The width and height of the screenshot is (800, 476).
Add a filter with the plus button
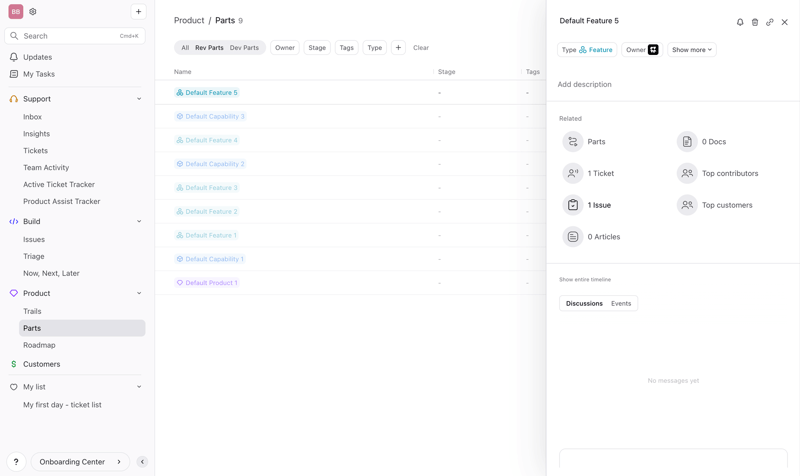click(398, 47)
